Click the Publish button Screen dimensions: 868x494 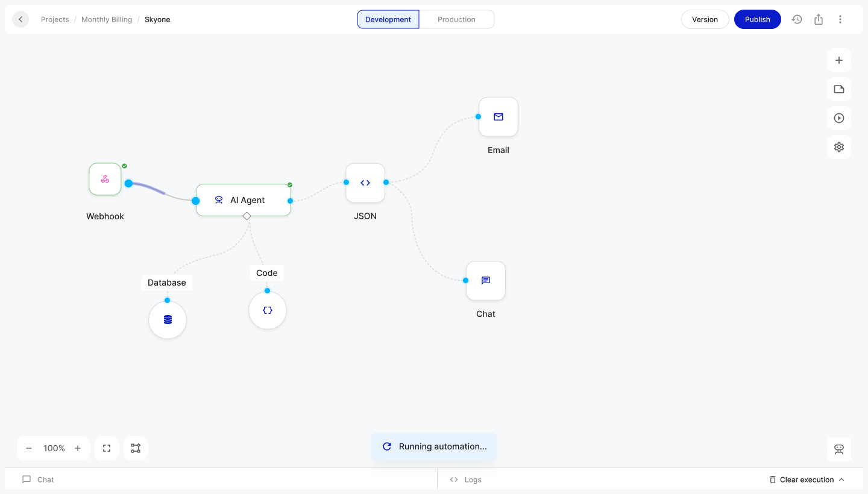click(x=757, y=19)
